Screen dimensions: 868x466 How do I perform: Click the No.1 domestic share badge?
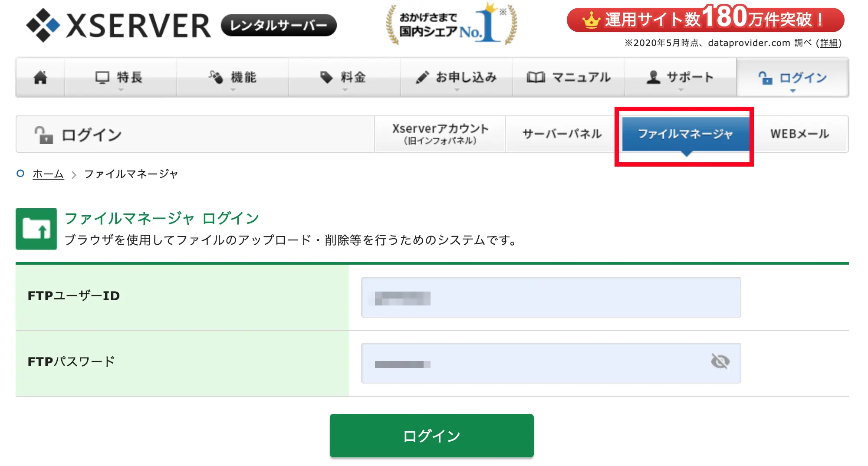tap(451, 24)
